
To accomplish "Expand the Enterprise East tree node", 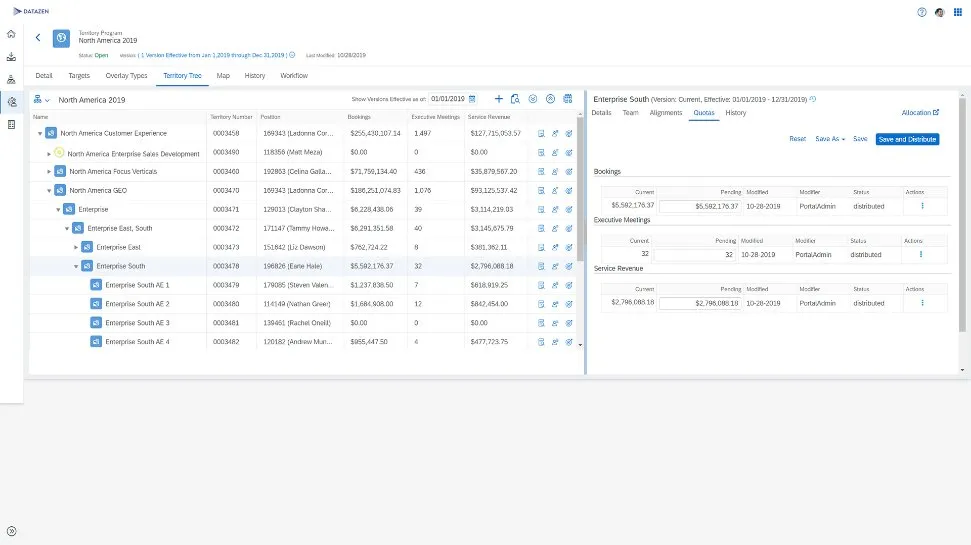I will [x=77, y=247].
